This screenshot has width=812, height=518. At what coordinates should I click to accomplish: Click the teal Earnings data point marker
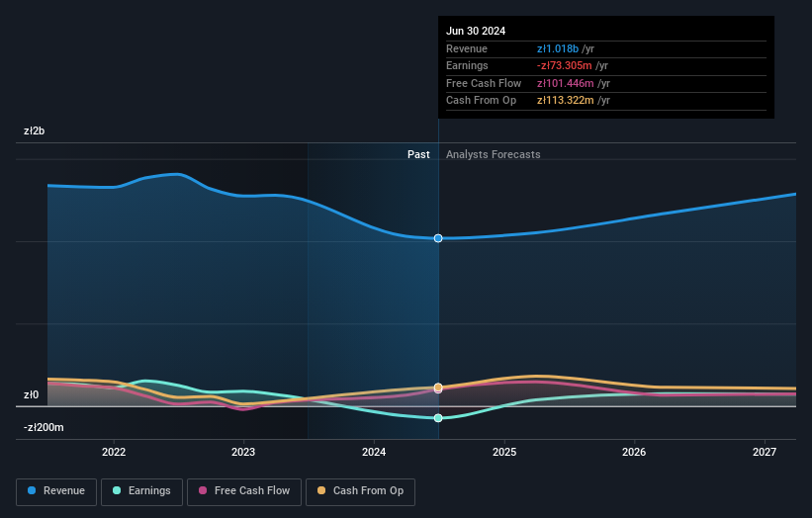438,418
